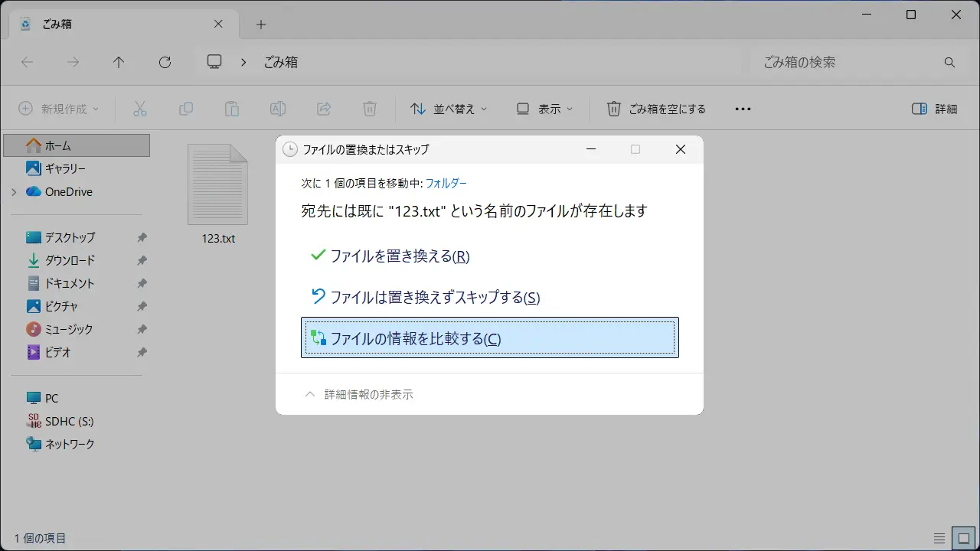980x551 pixels.
Task: Close the ファイルの置換またはスキップ dialog
Action: [x=680, y=149]
